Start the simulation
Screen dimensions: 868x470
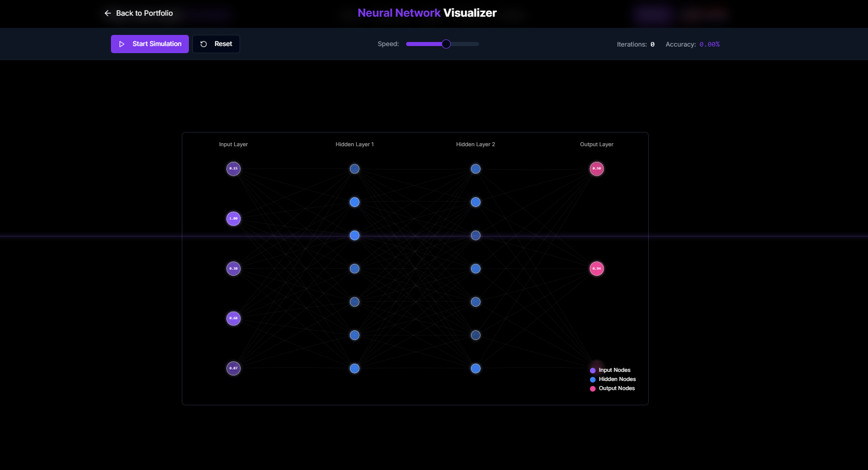pos(150,44)
